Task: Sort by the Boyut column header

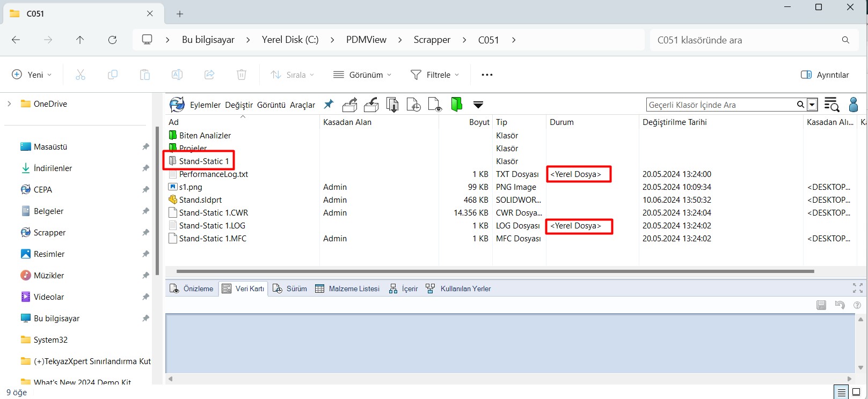Action: coord(479,122)
